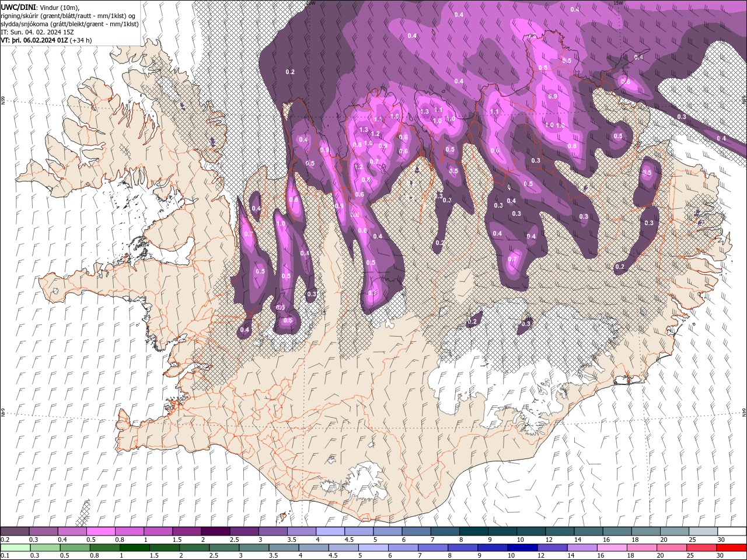Pick top legend swatch between 4 and 4.5
Viewport: 747px width, 560px height.
point(330,531)
